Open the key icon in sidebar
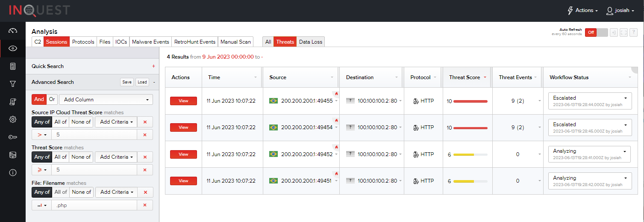The height and width of the screenshot is (222, 644). click(12, 137)
